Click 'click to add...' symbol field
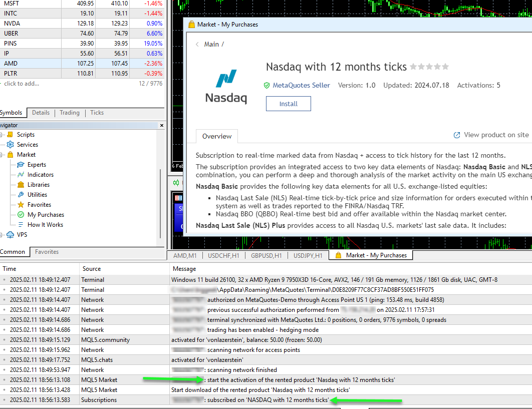 coord(22,84)
